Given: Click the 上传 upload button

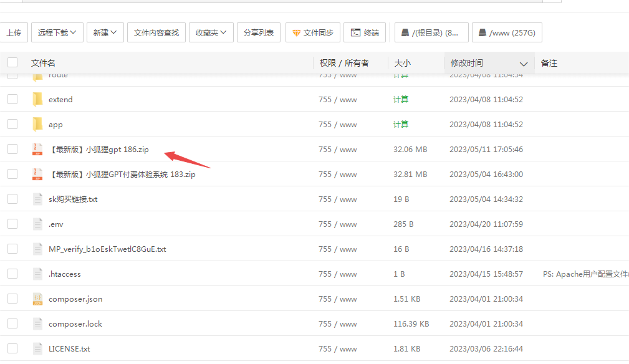Looking at the screenshot, I should coord(14,32).
